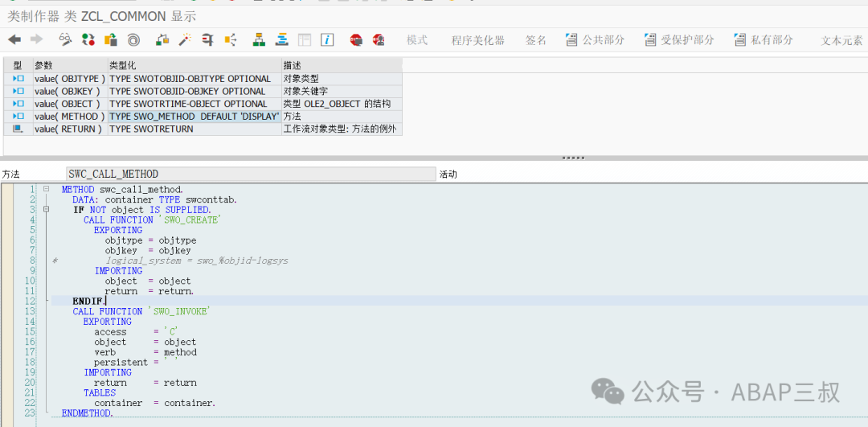This screenshot has height=427, width=868.
Task: Open 公共部分 public section
Action: (595, 40)
